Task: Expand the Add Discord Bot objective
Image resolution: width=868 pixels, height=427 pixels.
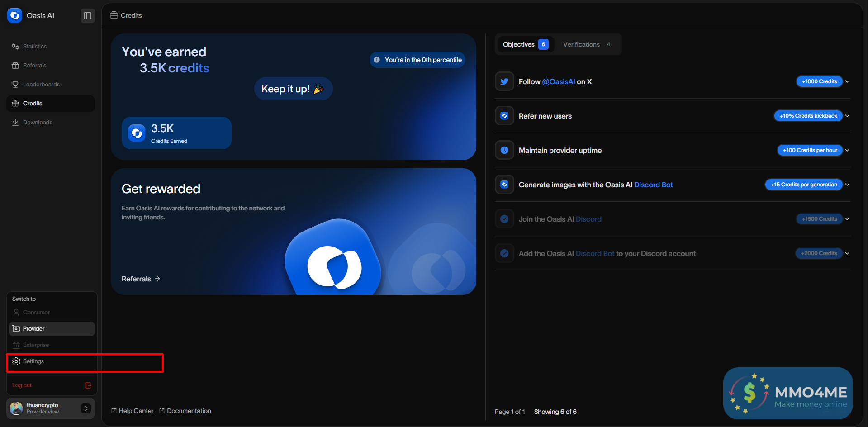Action: point(847,253)
